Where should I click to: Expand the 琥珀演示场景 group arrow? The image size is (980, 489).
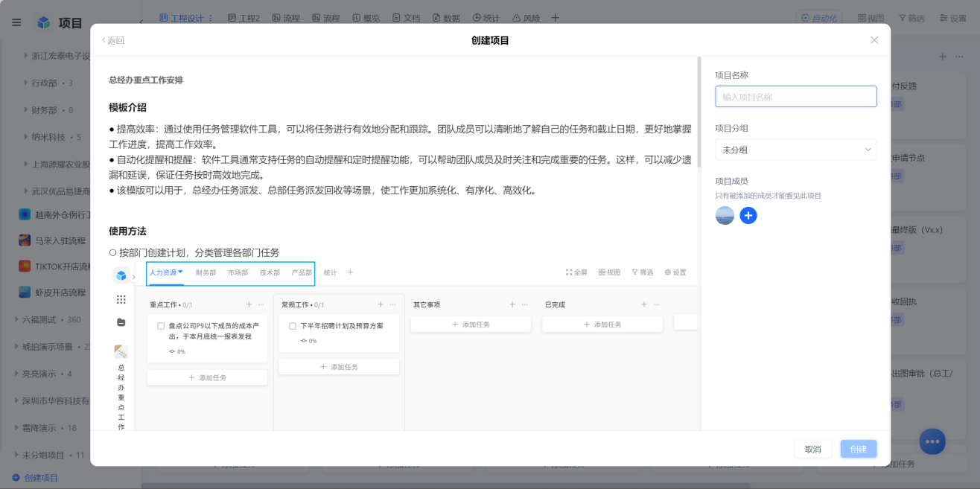point(17,347)
